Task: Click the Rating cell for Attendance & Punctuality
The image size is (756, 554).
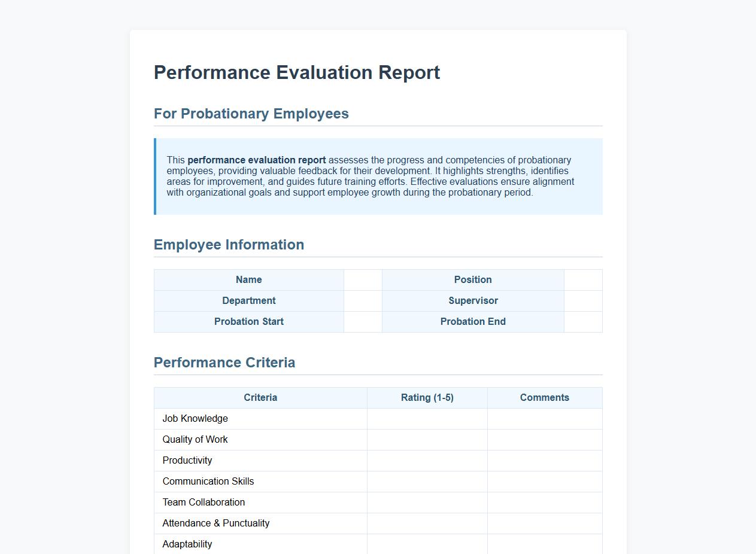Action: pyautogui.click(x=427, y=523)
